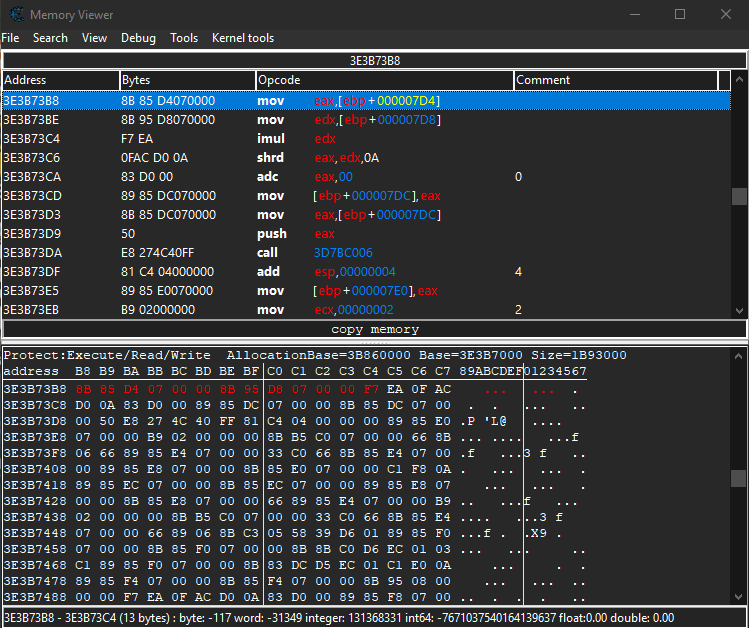Click bytes 8B 85 D4070000 cell
This screenshot has height=628, width=749.
click(168, 101)
